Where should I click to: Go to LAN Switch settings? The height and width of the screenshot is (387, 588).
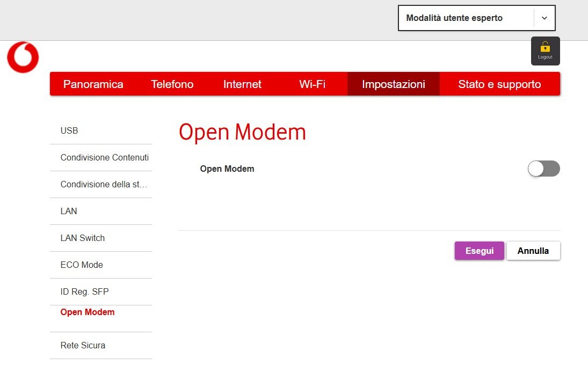tap(101, 238)
